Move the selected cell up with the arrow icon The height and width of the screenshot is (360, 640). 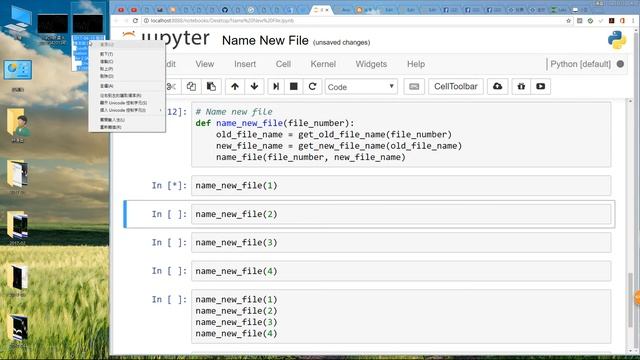[x=235, y=87]
